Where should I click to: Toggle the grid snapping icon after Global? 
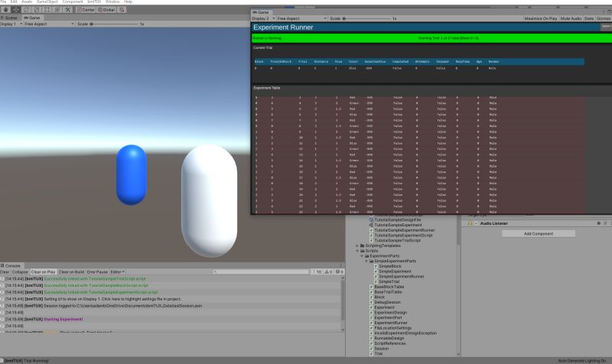click(x=122, y=10)
